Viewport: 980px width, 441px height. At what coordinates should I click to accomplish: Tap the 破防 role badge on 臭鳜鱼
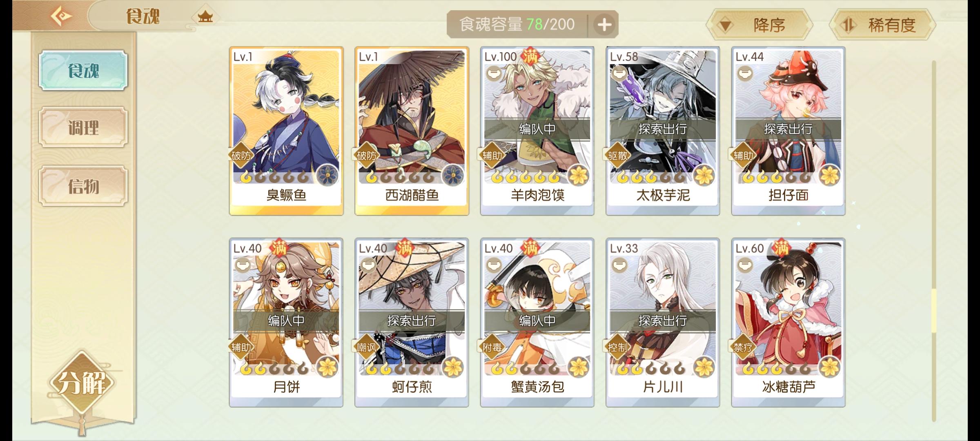coord(242,156)
